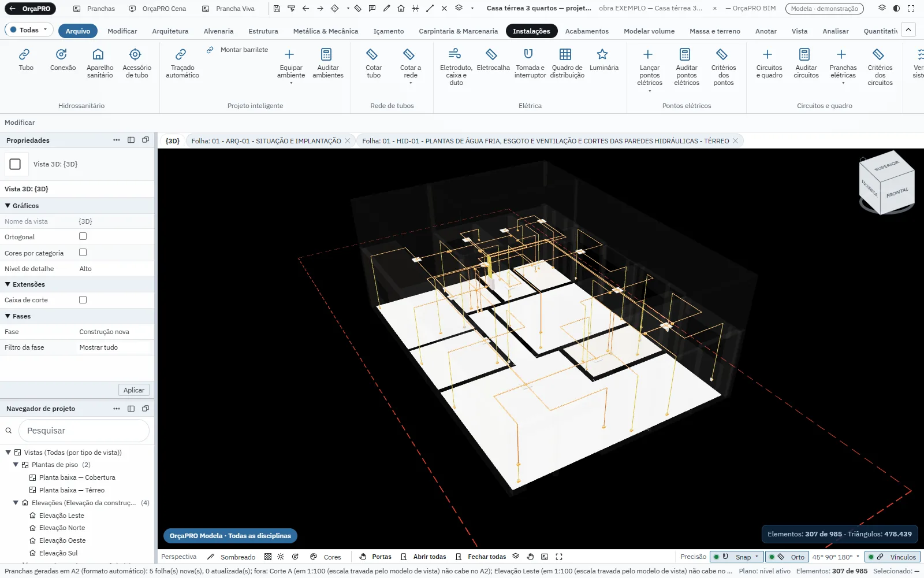Open Auditar pontos elétricos
Screen dimensions: 924x578
[686, 67]
